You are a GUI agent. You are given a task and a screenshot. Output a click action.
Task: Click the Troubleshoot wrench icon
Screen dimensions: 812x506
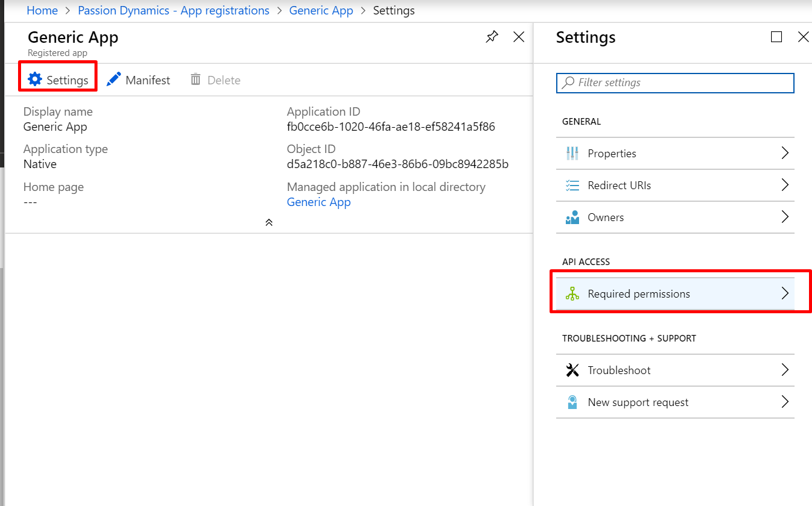coord(572,370)
